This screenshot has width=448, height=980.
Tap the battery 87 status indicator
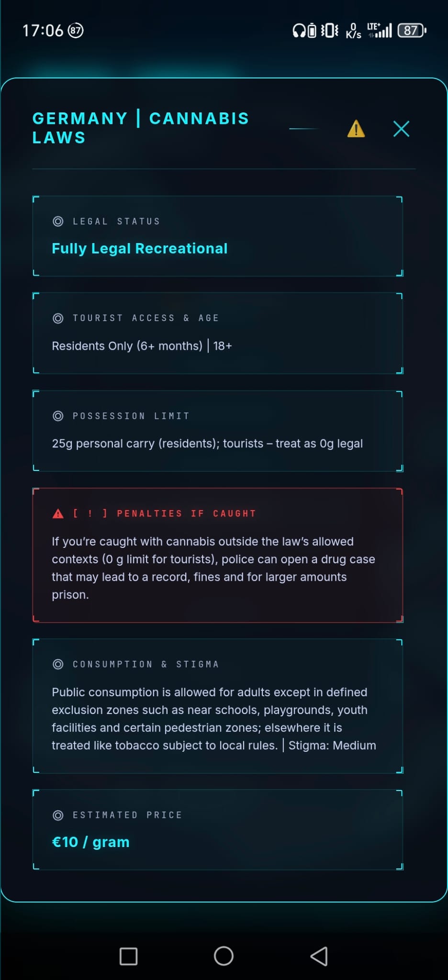tap(412, 31)
